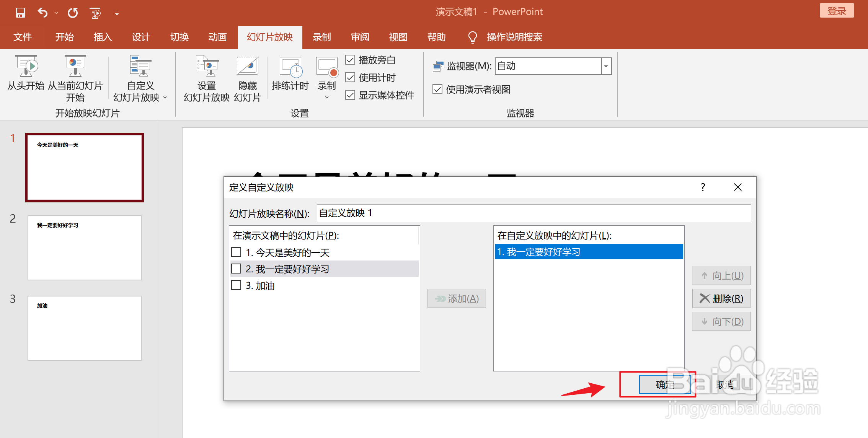868x438 pixels.
Task: Toggle 显示媒体控件 checkbox
Action: (x=350, y=95)
